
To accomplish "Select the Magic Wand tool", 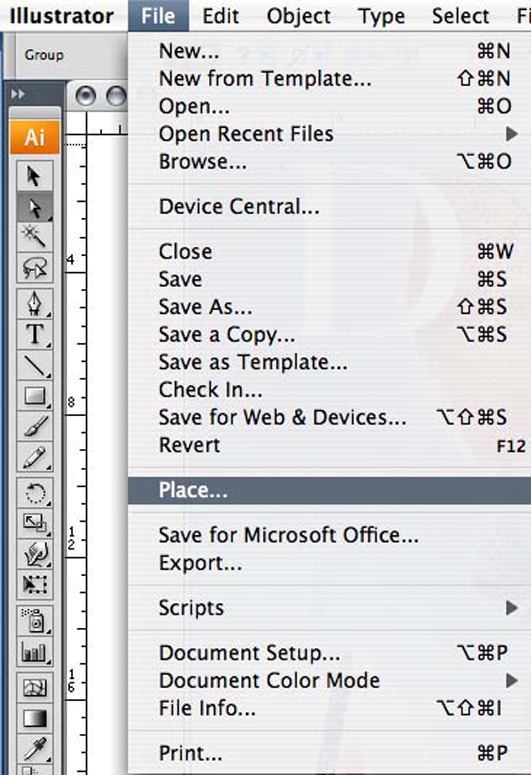I will coord(34,237).
